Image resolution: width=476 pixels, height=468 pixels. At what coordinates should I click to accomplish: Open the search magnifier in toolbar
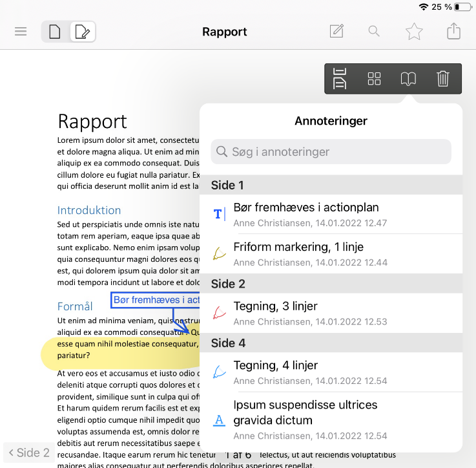[374, 32]
